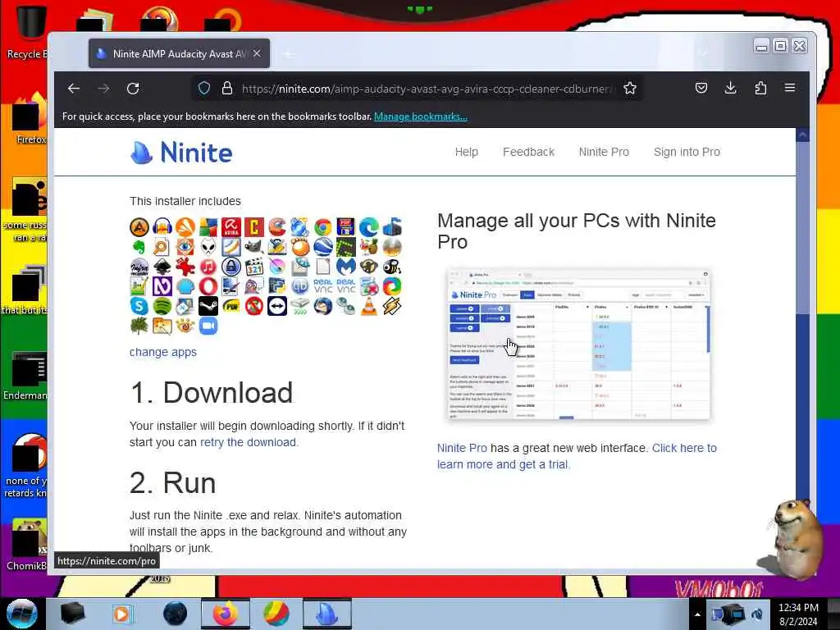Click the Save to Pocket icon
The width and height of the screenshot is (840, 630).
[x=701, y=88]
